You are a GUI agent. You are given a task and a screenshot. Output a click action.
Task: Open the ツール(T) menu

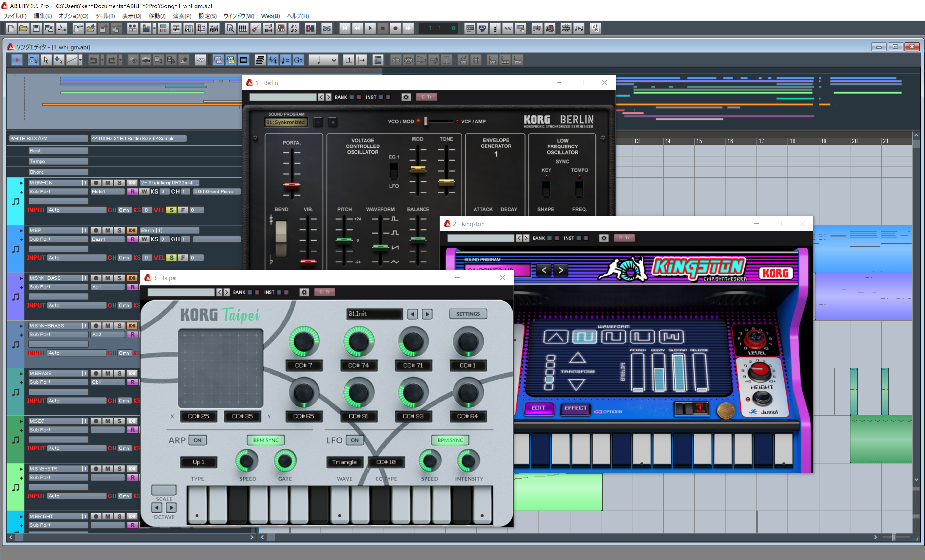click(105, 16)
